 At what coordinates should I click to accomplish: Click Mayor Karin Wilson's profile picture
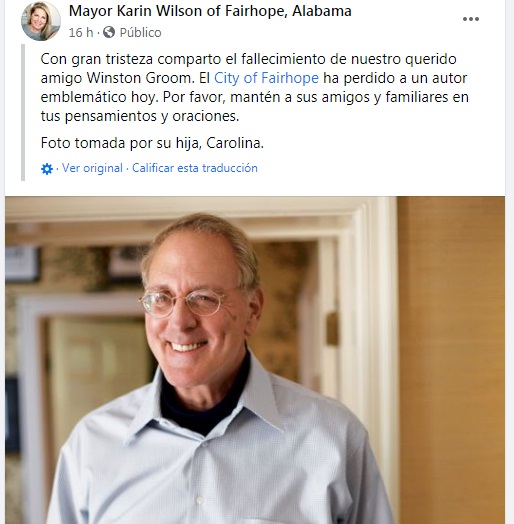41,21
